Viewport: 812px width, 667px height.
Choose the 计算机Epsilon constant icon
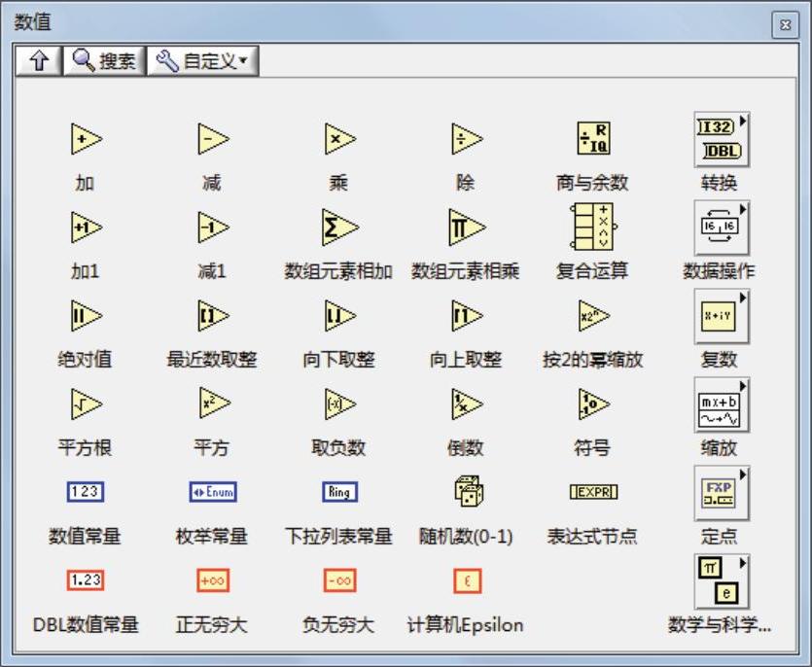(x=467, y=580)
